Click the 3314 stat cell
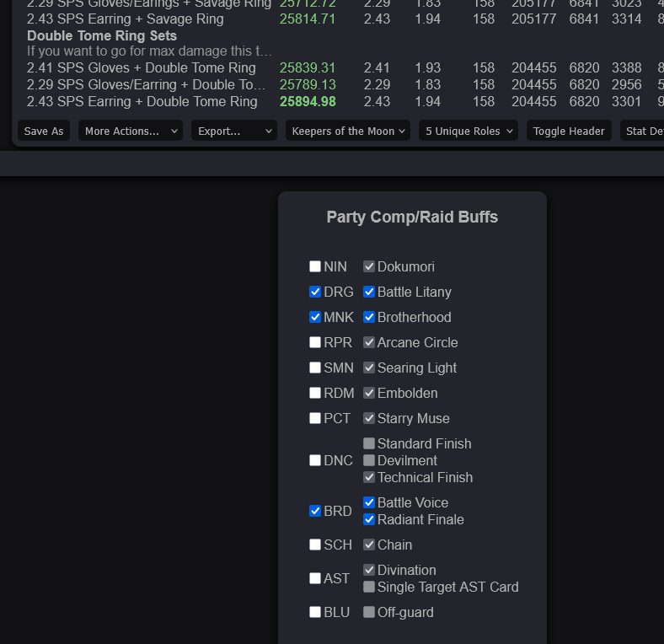The image size is (664, 644). point(626,19)
